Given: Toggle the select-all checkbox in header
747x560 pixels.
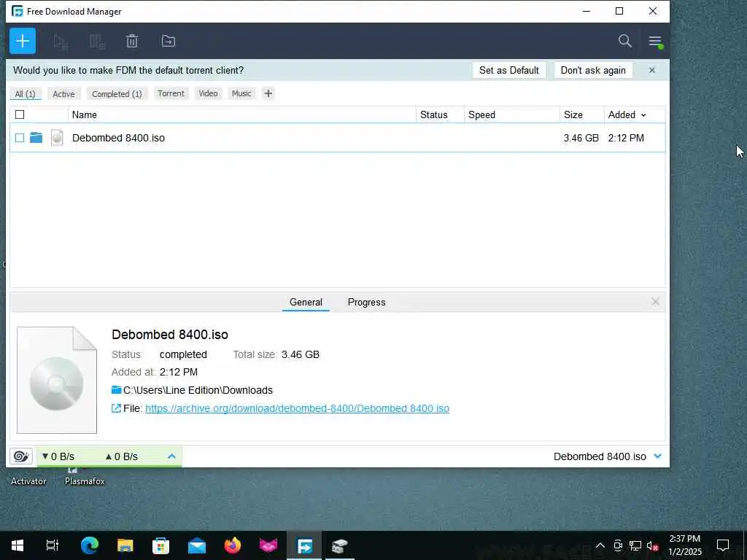Looking at the screenshot, I should coord(20,114).
